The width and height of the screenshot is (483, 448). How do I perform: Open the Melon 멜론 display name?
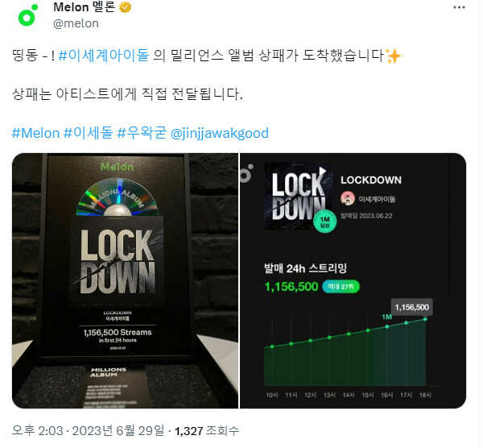[84, 6]
